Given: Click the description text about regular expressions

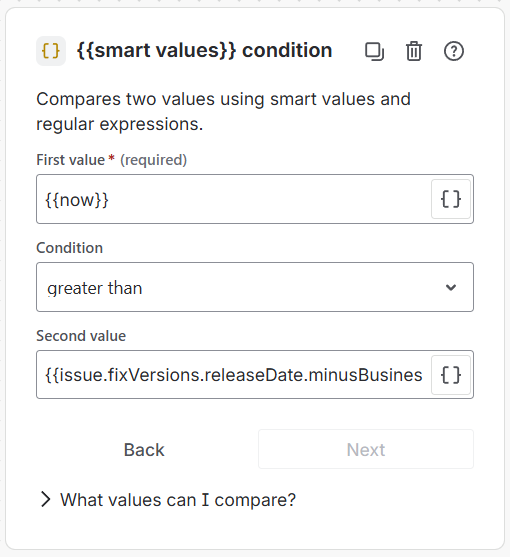Looking at the screenshot, I should [x=223, y=112].
